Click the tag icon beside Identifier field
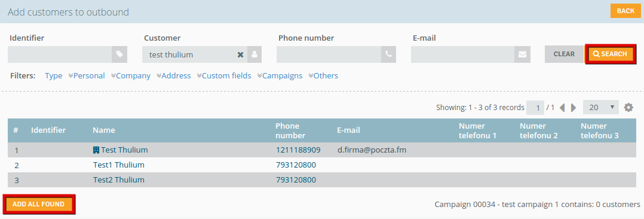 coord(119,54)
